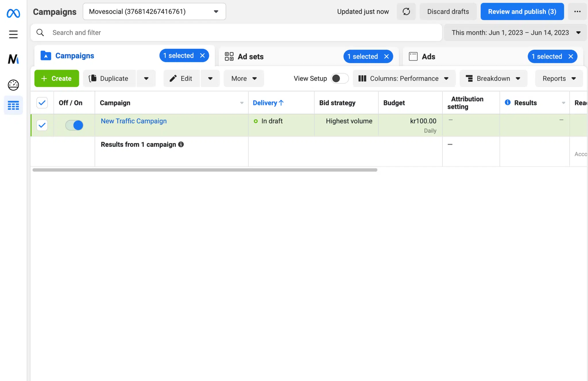
Task: Clear the Ads 1 selected filter
Action: [571, 57]
